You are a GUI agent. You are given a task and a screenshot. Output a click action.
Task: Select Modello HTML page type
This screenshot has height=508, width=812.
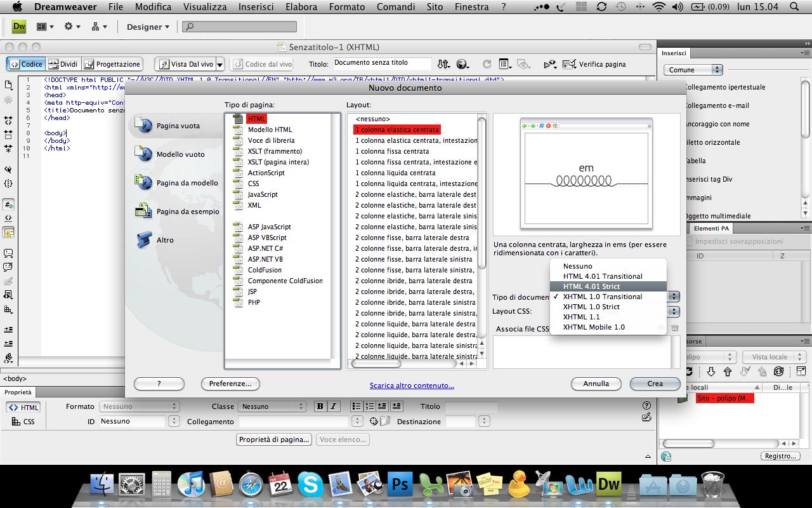click(270, 130)
